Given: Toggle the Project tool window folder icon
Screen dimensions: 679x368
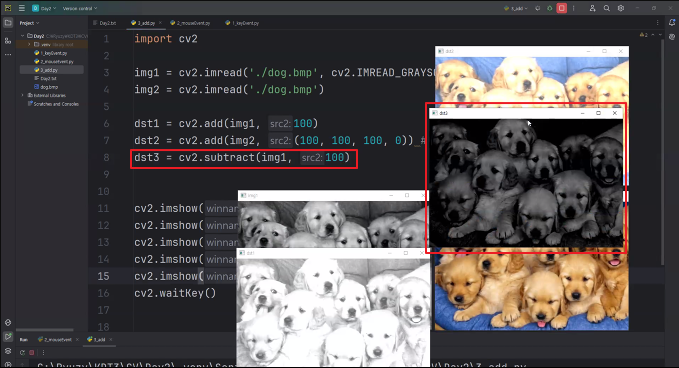Looking at the screenshot, I should coord(8,23).
